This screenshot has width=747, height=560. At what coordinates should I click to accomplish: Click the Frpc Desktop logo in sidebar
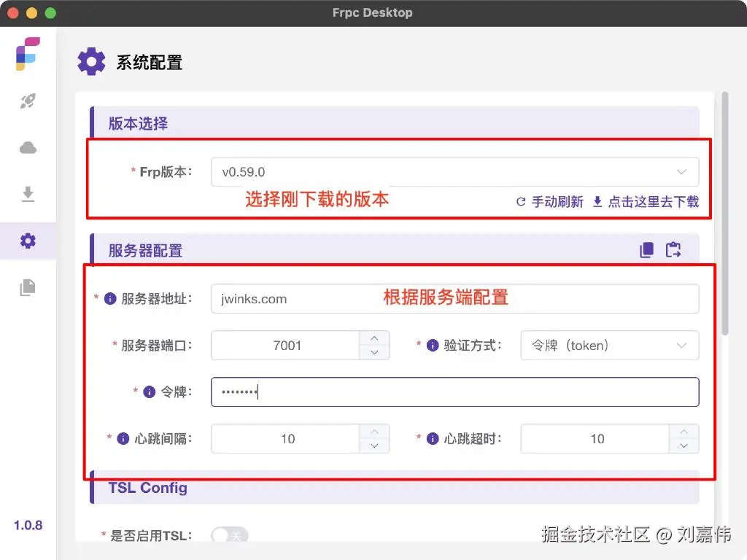[x=28, y=53]
